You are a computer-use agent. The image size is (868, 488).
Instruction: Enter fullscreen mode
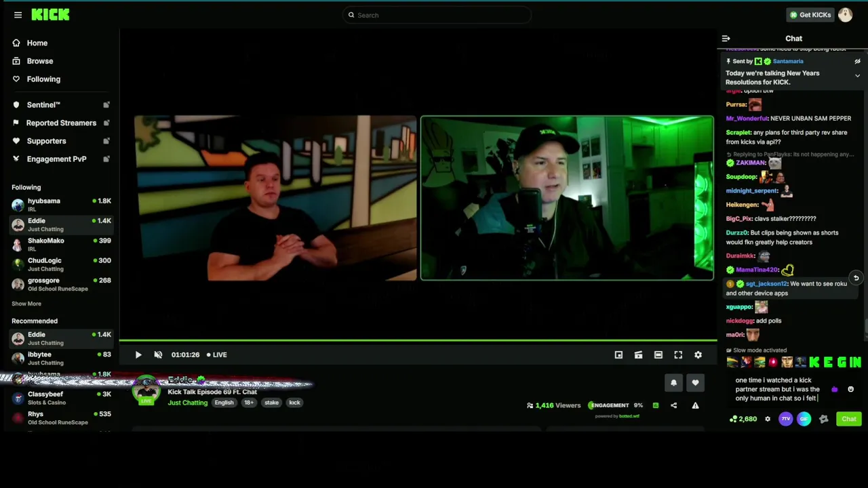pyautogui.click(x=678, y=354)
